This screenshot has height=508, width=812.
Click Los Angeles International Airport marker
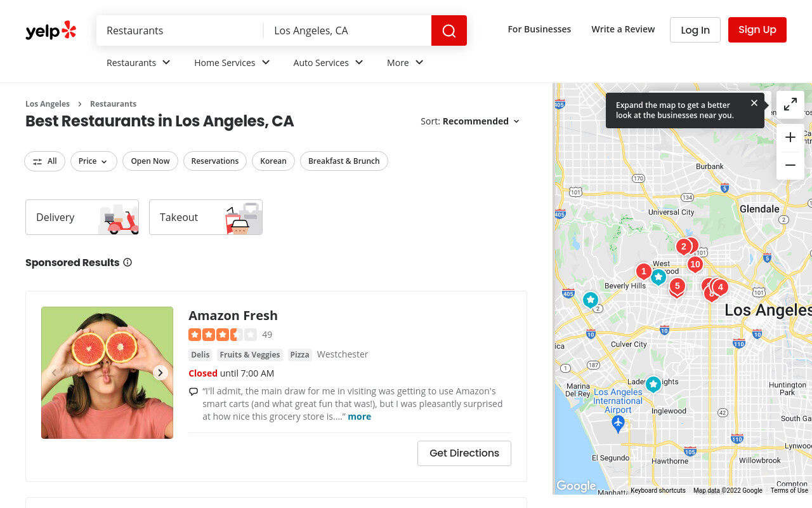point(618,424)
